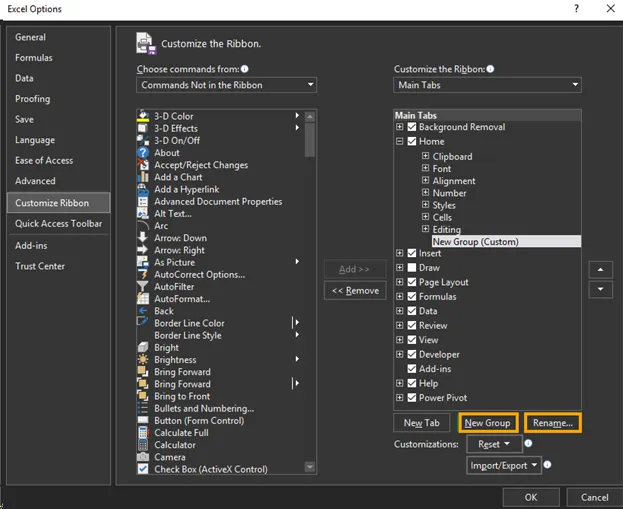This screenshot has width=623, height=509.
Task: Enable the Draw tab checkbox
Action: click(x=412, y=267)
